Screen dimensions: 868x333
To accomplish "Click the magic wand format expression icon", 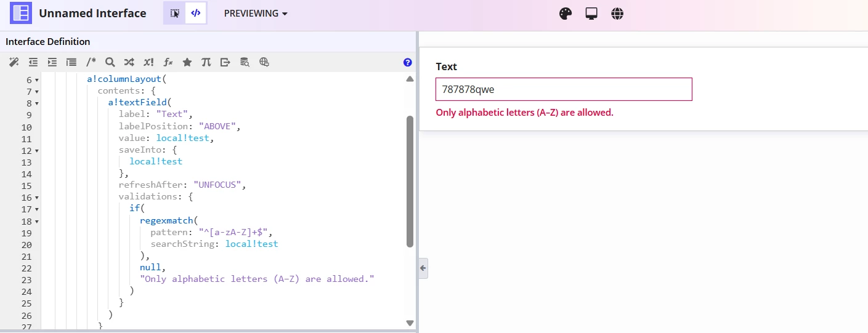I will pos(14,62).
